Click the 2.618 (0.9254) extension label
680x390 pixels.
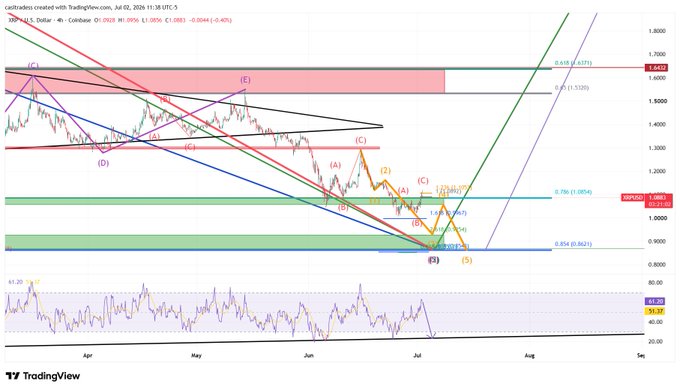pyautogui.click(x=448, y=229)
